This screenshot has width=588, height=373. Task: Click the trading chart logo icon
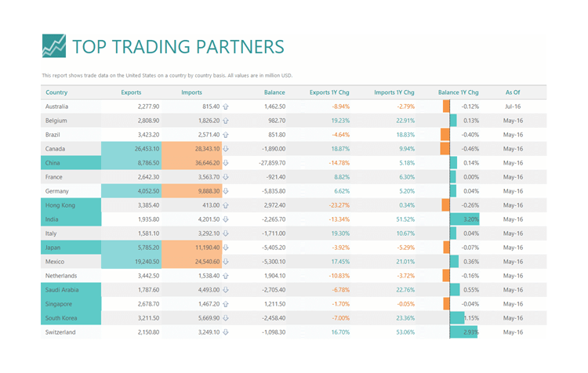click(x=54, y=45)
